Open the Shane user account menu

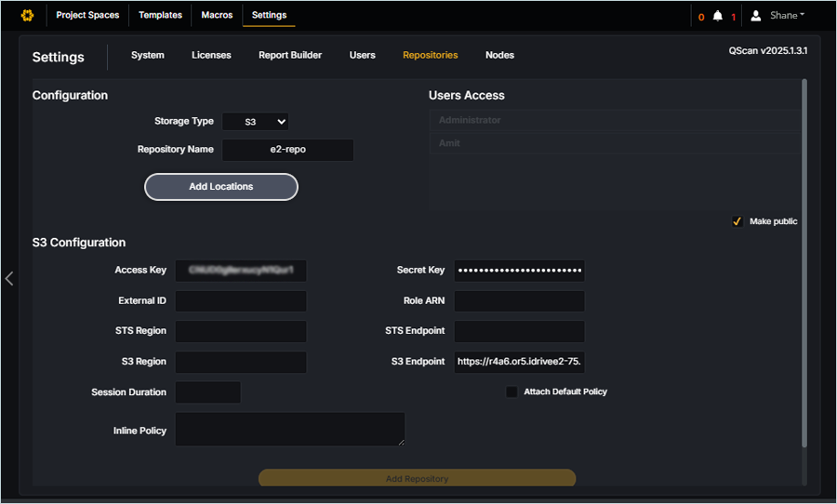tap(787, 16)
